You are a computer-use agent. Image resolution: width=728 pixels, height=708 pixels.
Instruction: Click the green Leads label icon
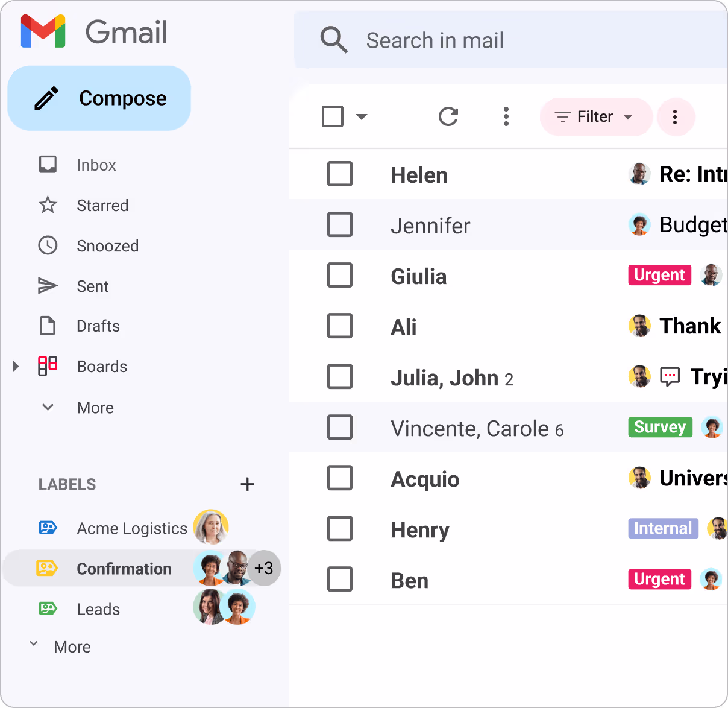[x=48, y=608]
